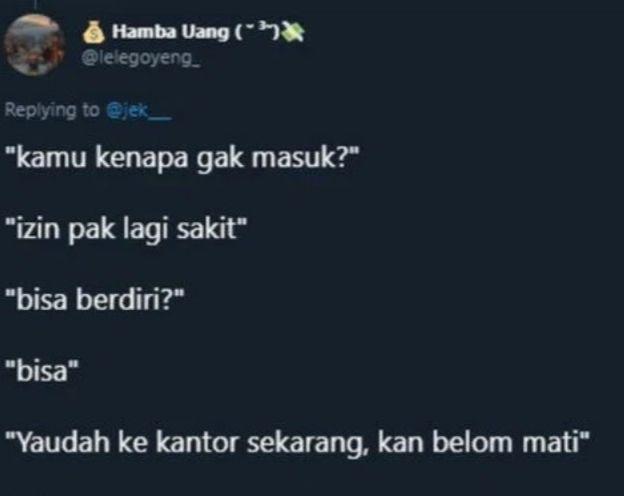Click the word 'sakit' in the second line
This screenshot has width=624, height=496.
pos(207,229)
